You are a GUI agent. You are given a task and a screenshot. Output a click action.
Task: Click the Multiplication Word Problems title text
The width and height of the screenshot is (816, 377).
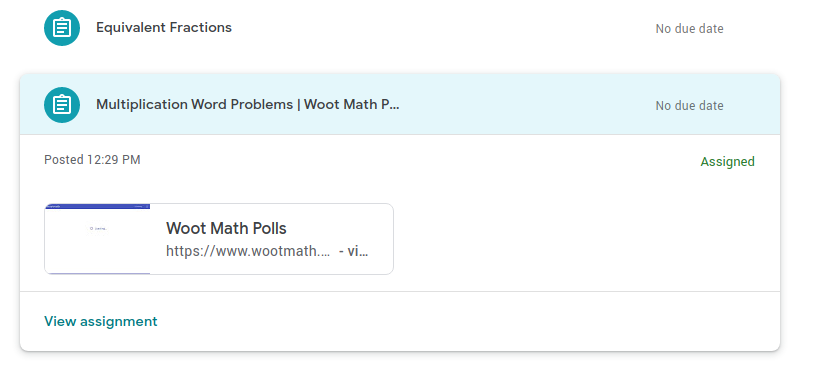coord(248,105)
